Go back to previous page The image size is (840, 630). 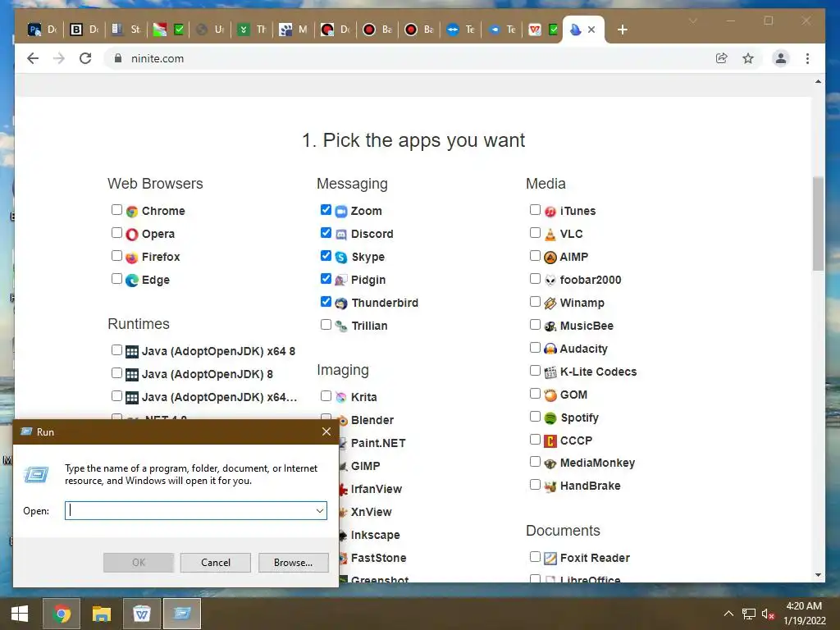pos(33,58)
